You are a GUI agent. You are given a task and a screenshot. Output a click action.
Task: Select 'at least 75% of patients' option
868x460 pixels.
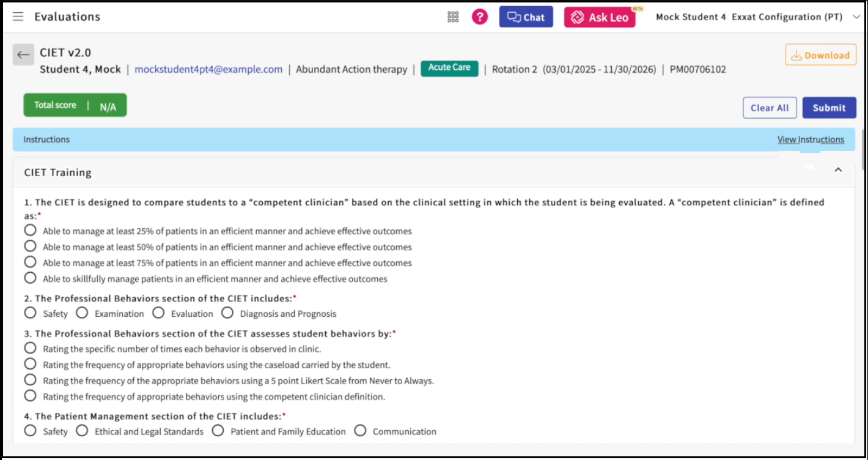pyautogui.click(x=31, y=262)
